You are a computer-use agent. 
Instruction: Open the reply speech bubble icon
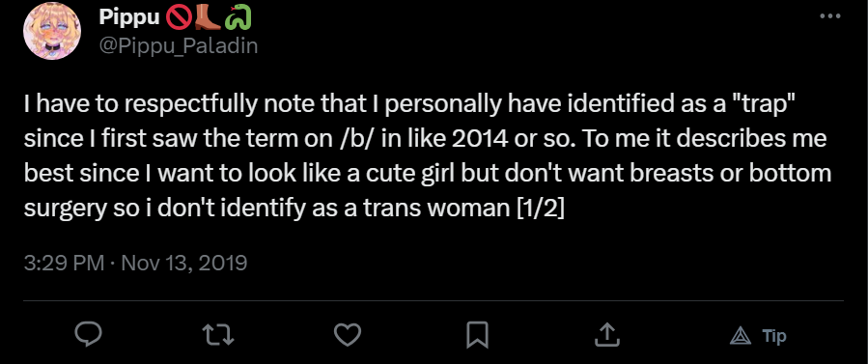(88, 334)
